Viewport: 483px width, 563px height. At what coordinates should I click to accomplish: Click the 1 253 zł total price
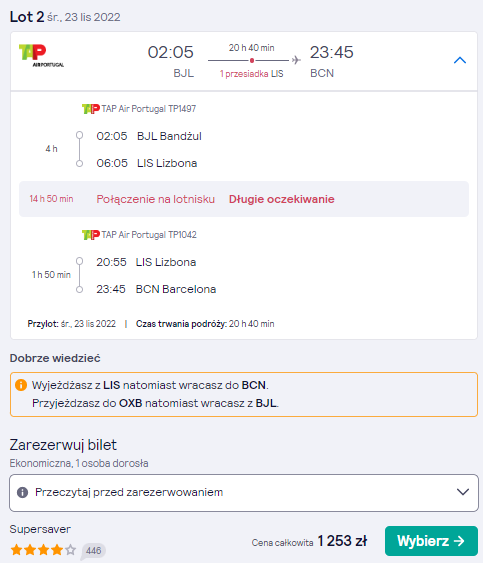tap(342, 541)
